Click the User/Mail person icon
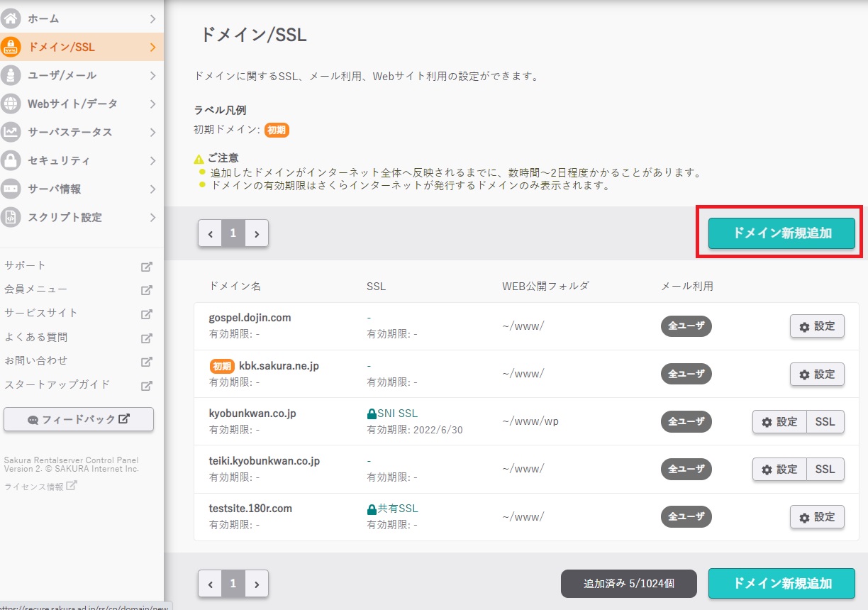The image size is (868, 610). (11, 75)
